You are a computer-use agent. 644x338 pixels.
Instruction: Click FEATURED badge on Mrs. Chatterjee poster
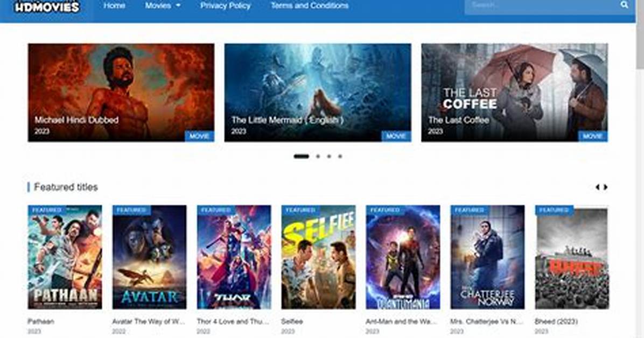[470, 210]
